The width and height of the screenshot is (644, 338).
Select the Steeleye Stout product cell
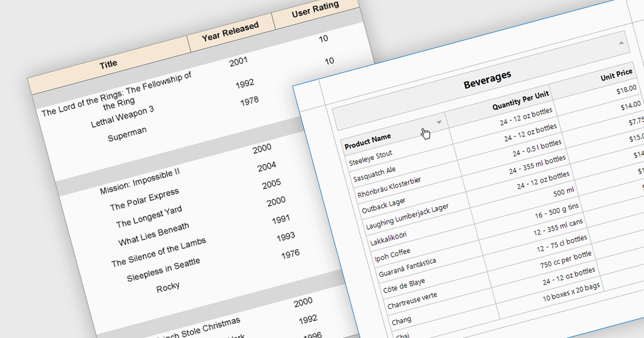point(370,158)
